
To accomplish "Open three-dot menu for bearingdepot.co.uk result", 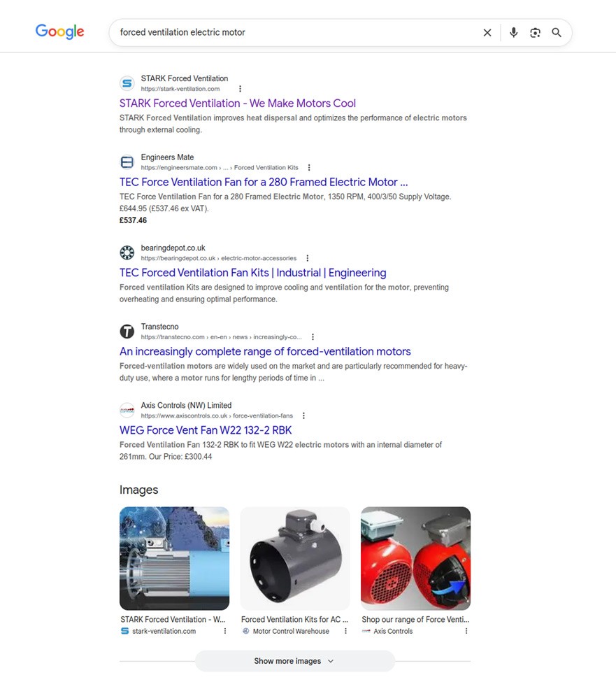I will click(307, 258).
